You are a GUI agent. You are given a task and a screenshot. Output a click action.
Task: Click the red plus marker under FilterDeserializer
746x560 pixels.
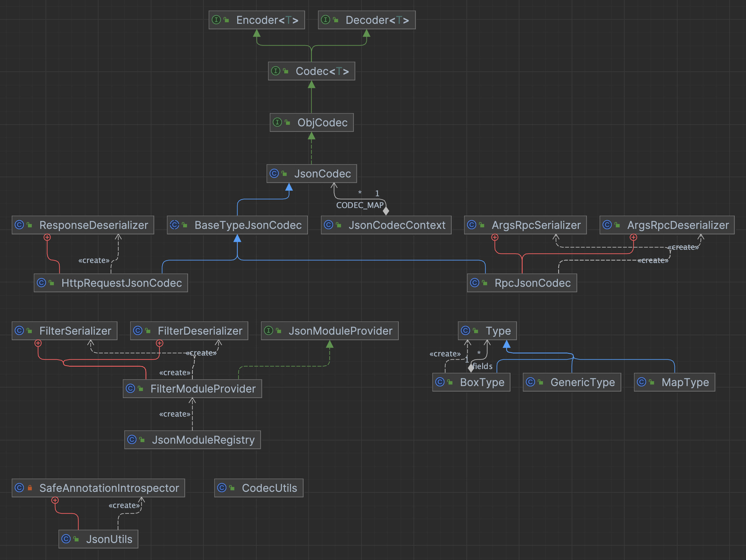[x=160, y=343]
